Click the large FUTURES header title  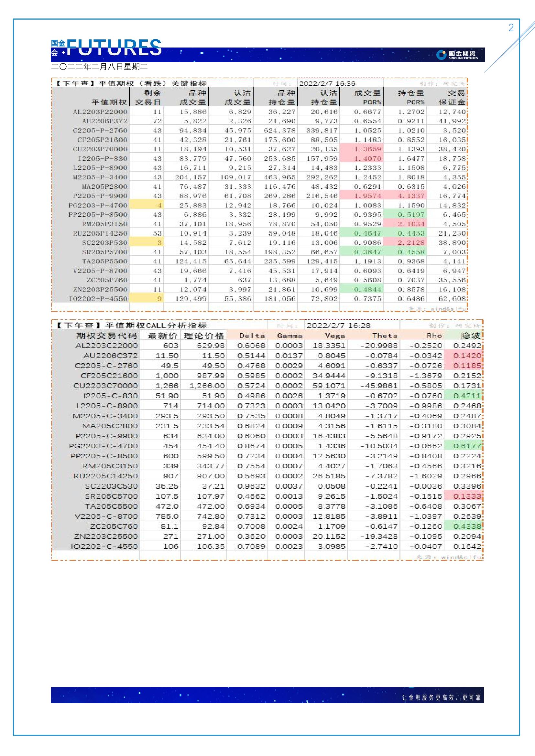114,47
